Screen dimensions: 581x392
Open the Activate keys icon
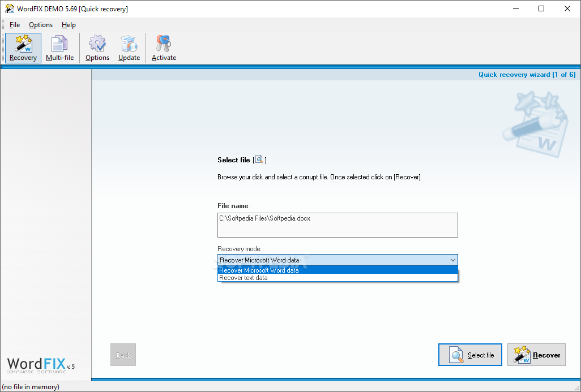[164, 48]
